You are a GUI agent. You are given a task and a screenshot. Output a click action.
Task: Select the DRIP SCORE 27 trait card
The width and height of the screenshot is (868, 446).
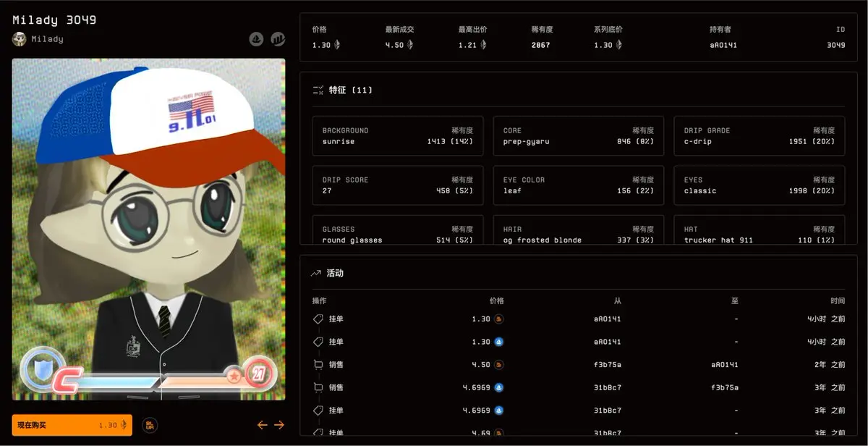click(398, 185)
